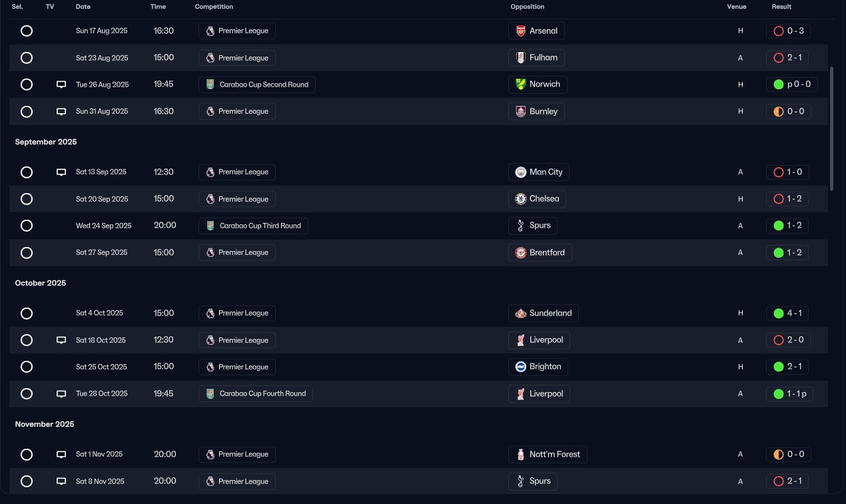The height and width of the screenshot is (504, 846).
Task: Click the TV icon for Norwich match
Action: click(x=61, y=85)
